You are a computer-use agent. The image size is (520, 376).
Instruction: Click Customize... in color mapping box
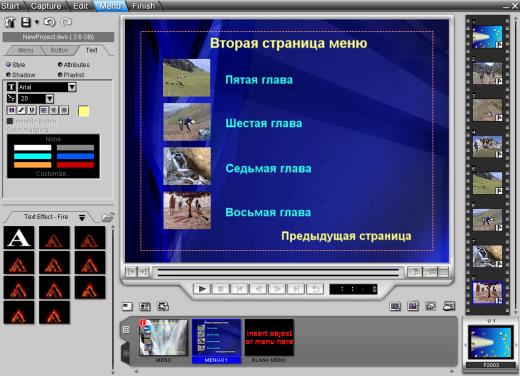point(53,174)
